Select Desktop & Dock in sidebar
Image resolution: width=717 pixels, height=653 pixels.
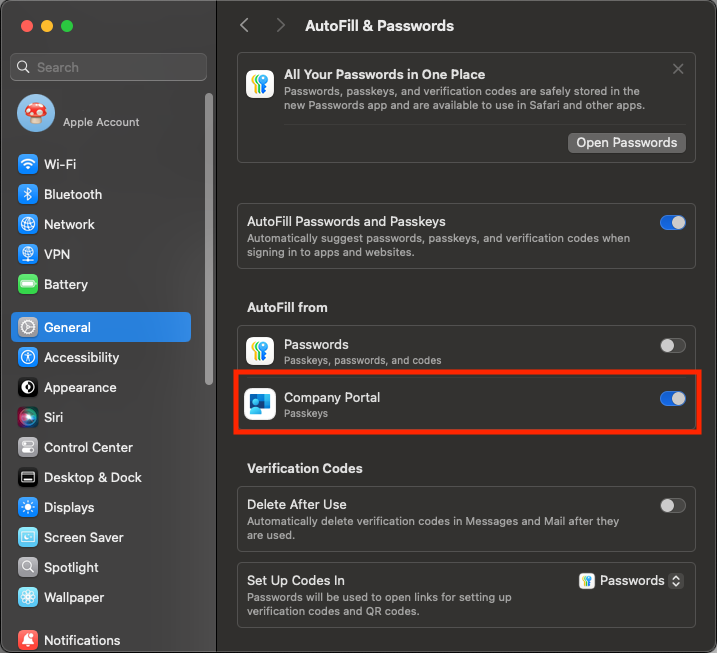tap(92, 477)
